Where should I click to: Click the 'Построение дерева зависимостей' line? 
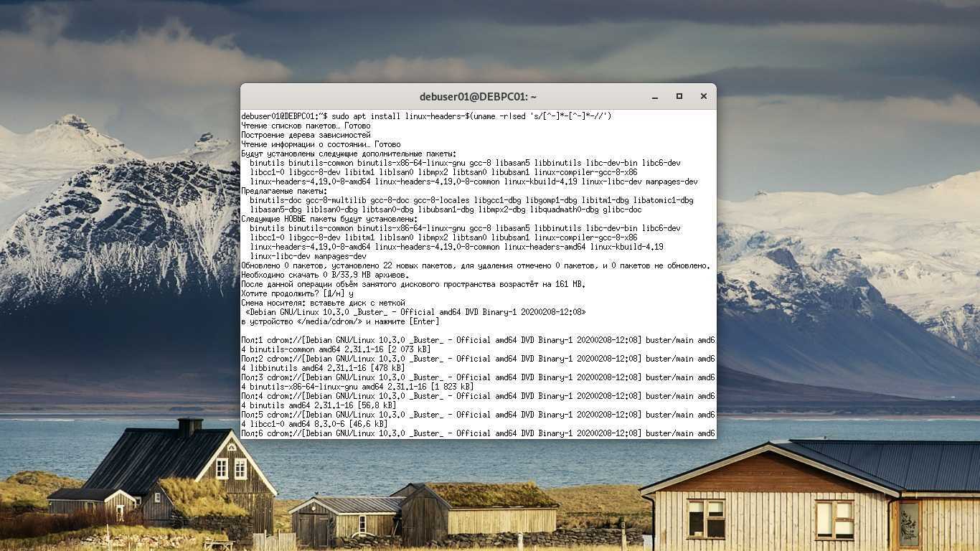(306, 135)
